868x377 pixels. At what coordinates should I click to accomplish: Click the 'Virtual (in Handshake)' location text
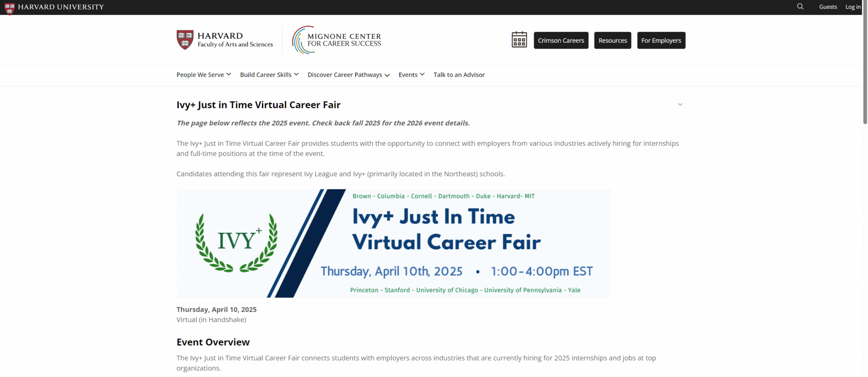(x=211, y=320)
